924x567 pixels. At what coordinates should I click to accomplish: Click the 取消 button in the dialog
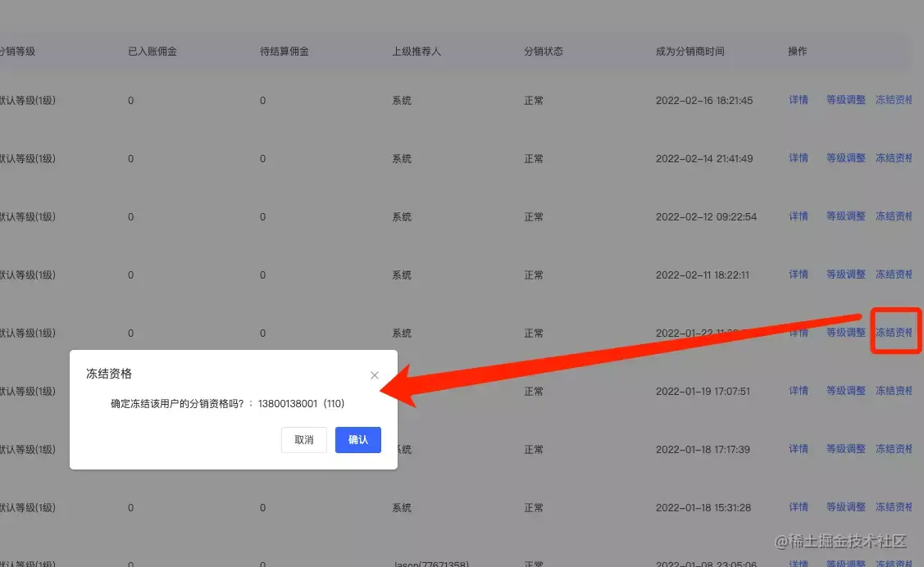304,440
